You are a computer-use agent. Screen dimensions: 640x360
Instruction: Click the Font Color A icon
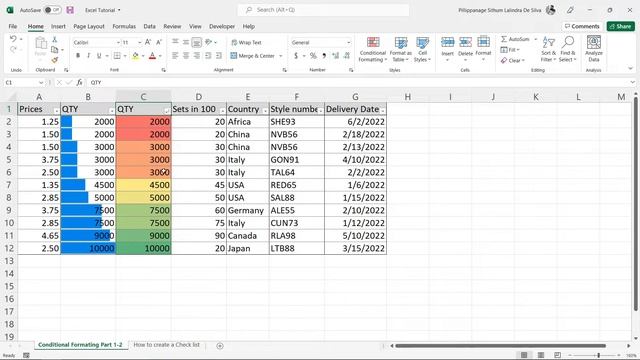point(153,56)
